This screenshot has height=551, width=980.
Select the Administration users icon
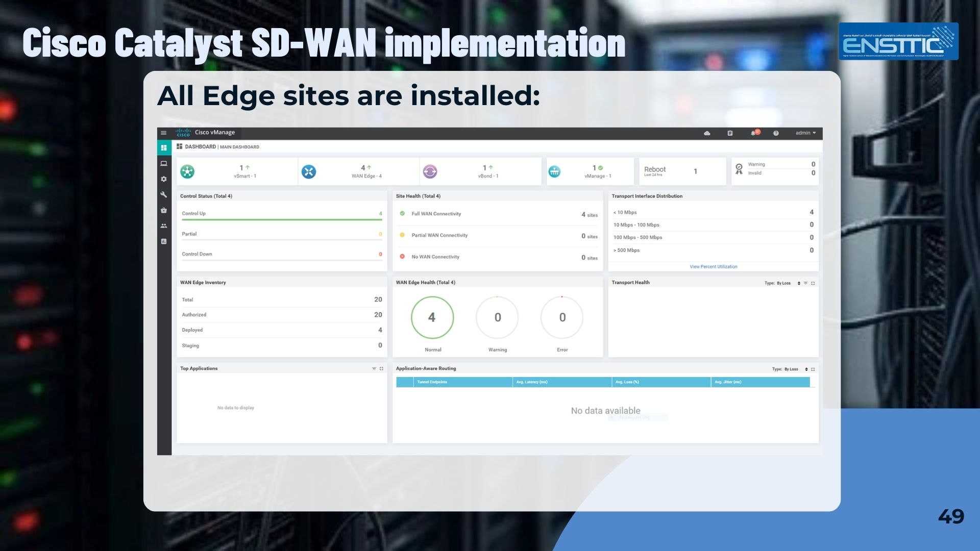164,226
